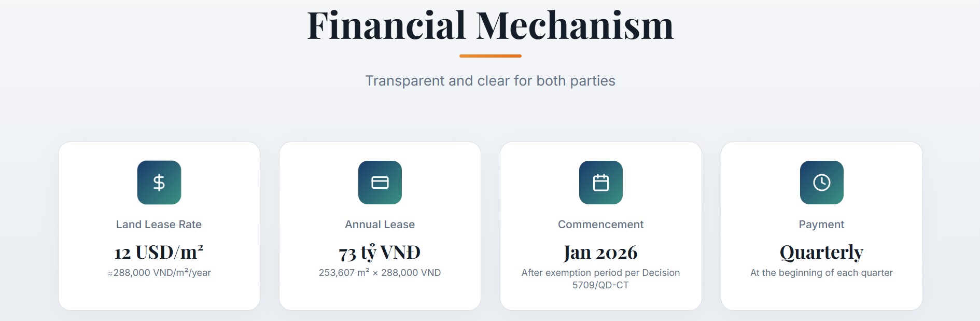Click the 'Jan 2026' date value
The width and height of the screenshot is (980, 321).
coord(600,253)
